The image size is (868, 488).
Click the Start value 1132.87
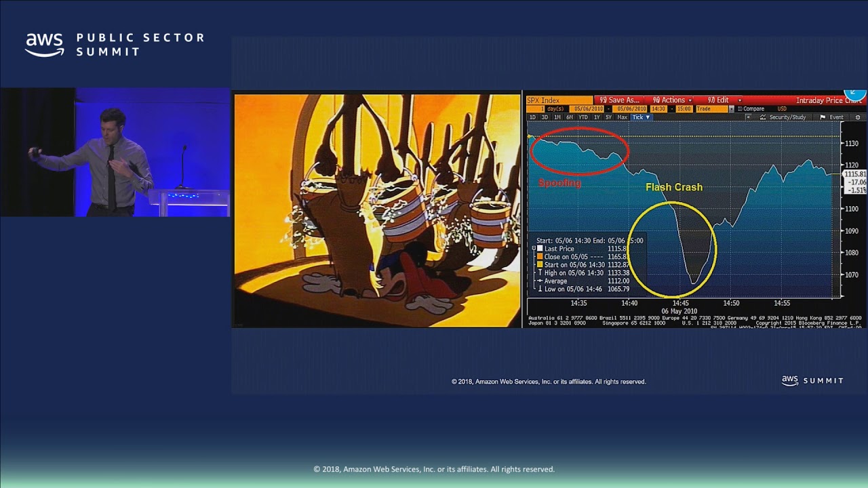(617, 265)
